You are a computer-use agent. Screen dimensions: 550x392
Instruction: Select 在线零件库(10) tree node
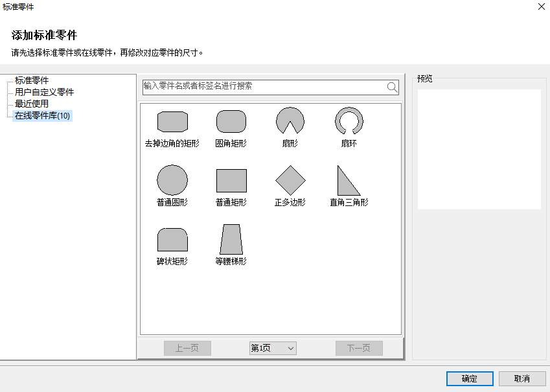tap(42, 115)
